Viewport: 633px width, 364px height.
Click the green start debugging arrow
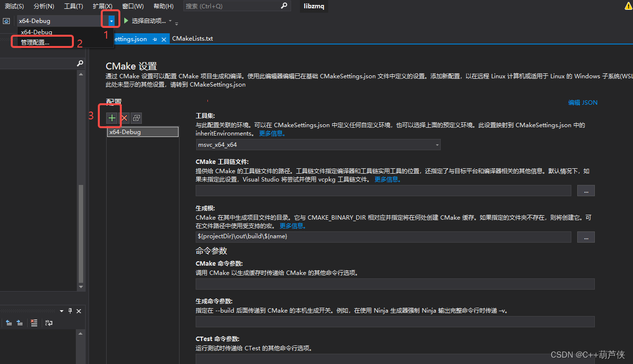click(x=126, y=21)
